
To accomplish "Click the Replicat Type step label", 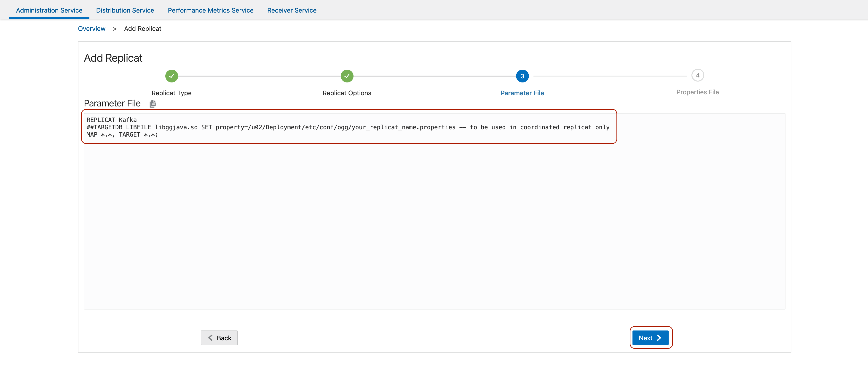I will point(171,93).
